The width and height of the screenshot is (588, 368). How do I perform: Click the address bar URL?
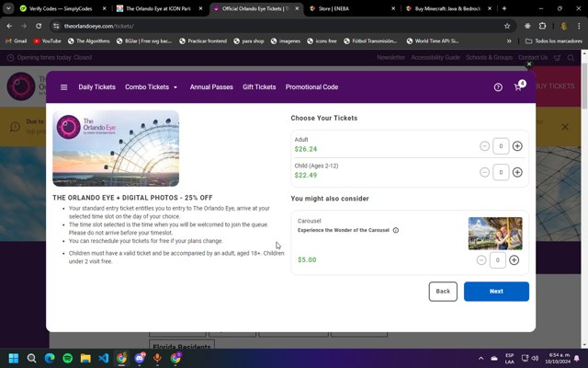[x=98, y=27]
